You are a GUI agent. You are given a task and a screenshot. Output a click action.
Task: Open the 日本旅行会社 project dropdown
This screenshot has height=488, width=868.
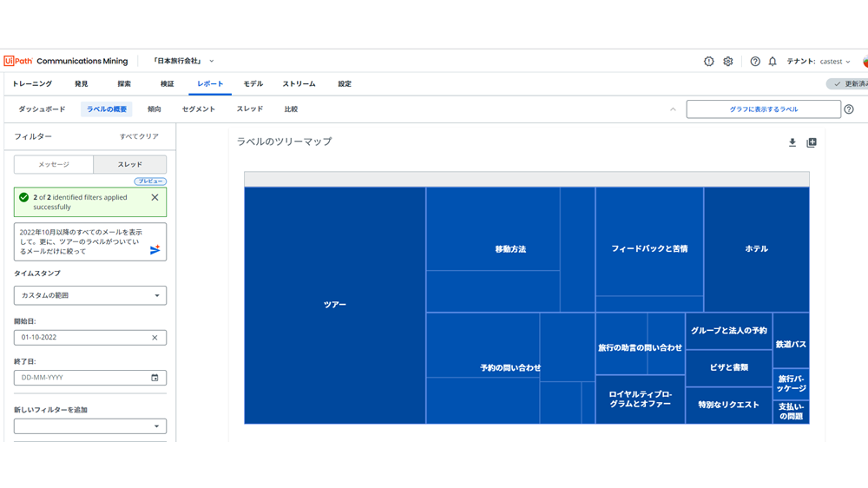pos(183,61)
